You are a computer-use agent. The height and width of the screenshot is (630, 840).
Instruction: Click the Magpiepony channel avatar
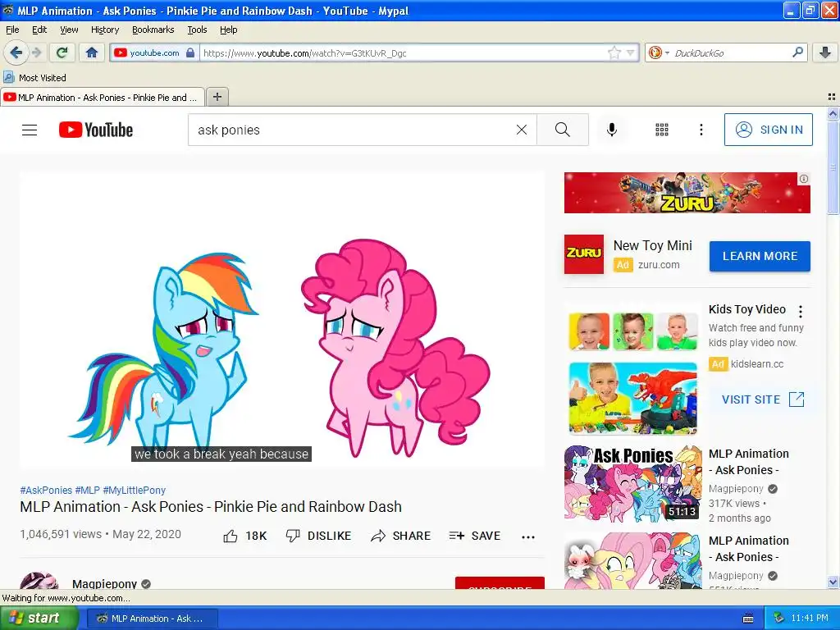(39, 582)
